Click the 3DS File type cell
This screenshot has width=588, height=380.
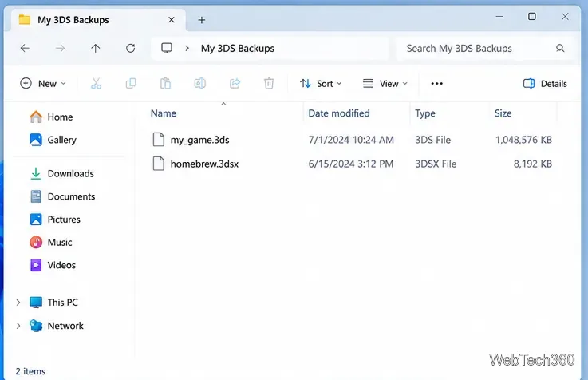[432, 140]
